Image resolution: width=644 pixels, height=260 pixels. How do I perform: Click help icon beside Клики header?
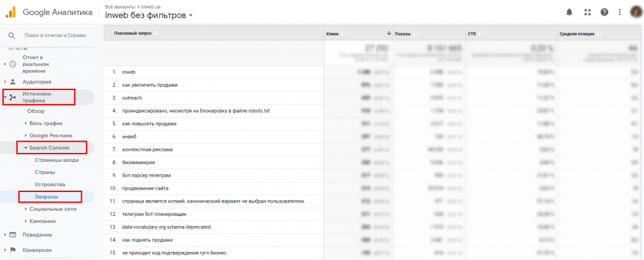click(x=343, y=34)
